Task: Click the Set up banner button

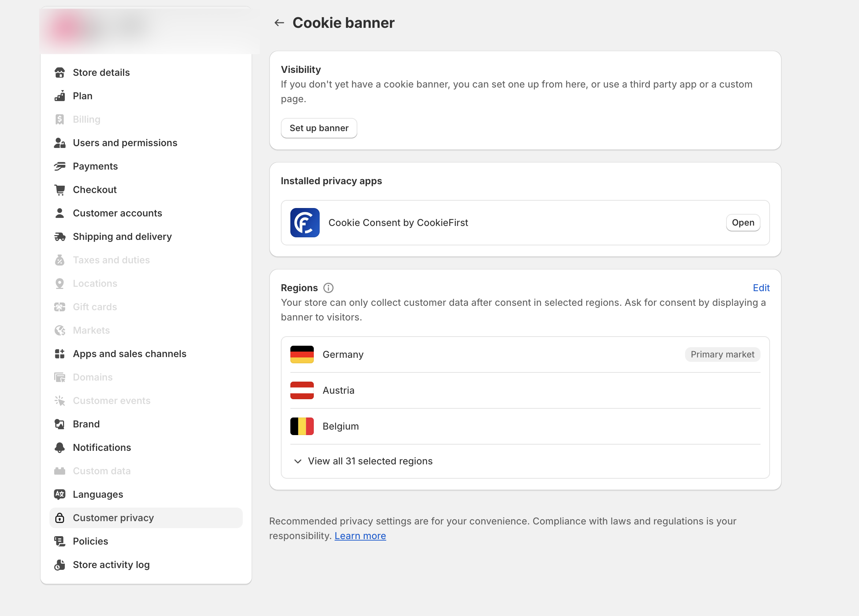Action: (319, 128)
